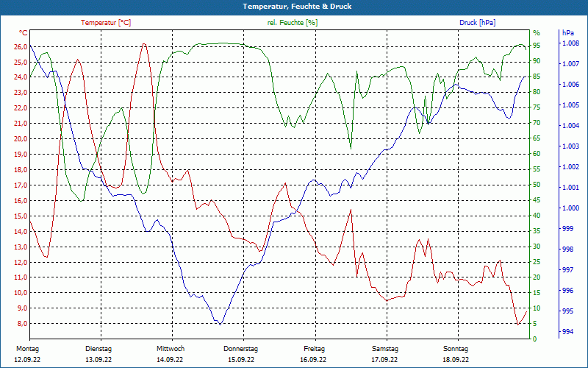Click the date '15.09.22'
The image size is (588, 368).
click(241, 360)
